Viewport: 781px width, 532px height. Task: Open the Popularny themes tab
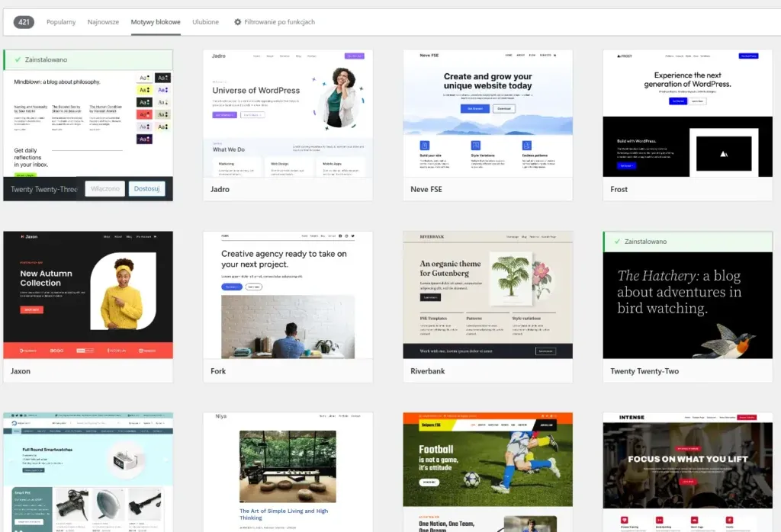tap(61, 22)
